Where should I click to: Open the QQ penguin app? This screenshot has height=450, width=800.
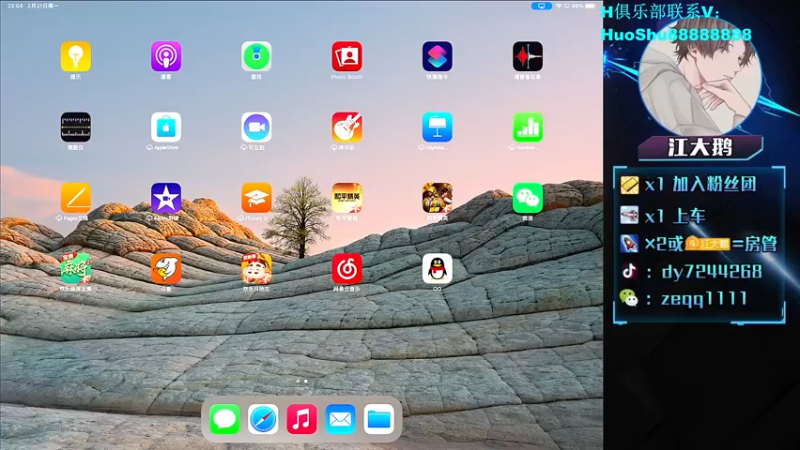point(437,268)
